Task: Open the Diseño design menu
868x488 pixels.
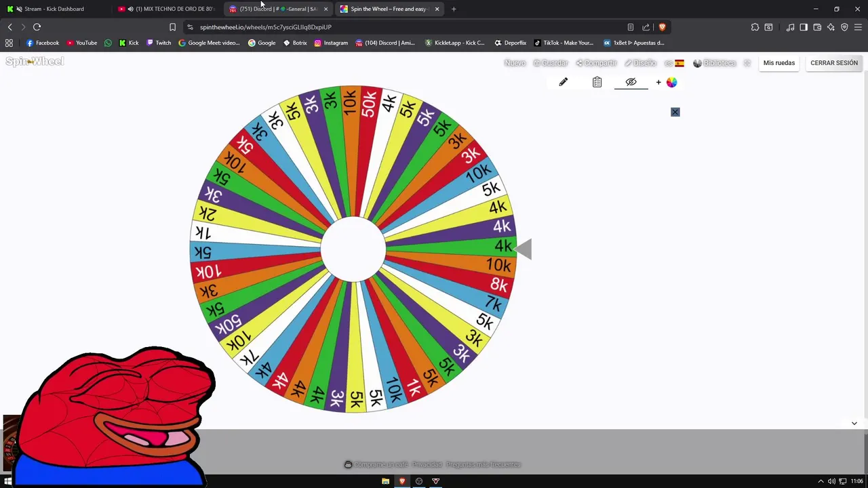Action: [x=640, y=63]
